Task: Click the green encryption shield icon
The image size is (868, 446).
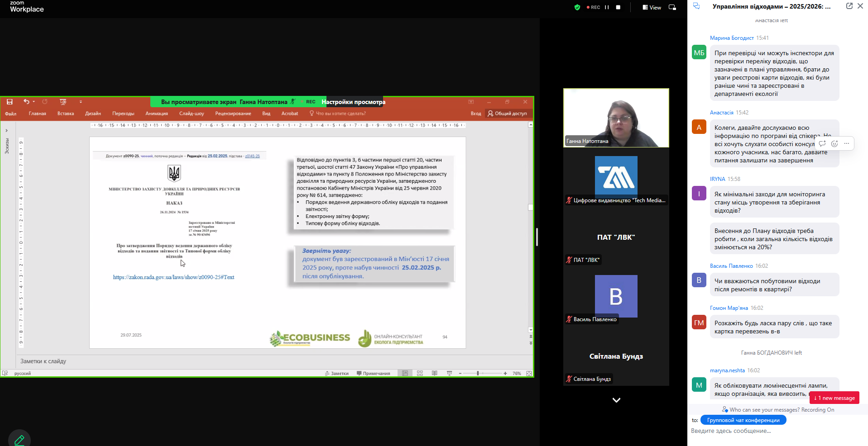Action: pos(577,7)
